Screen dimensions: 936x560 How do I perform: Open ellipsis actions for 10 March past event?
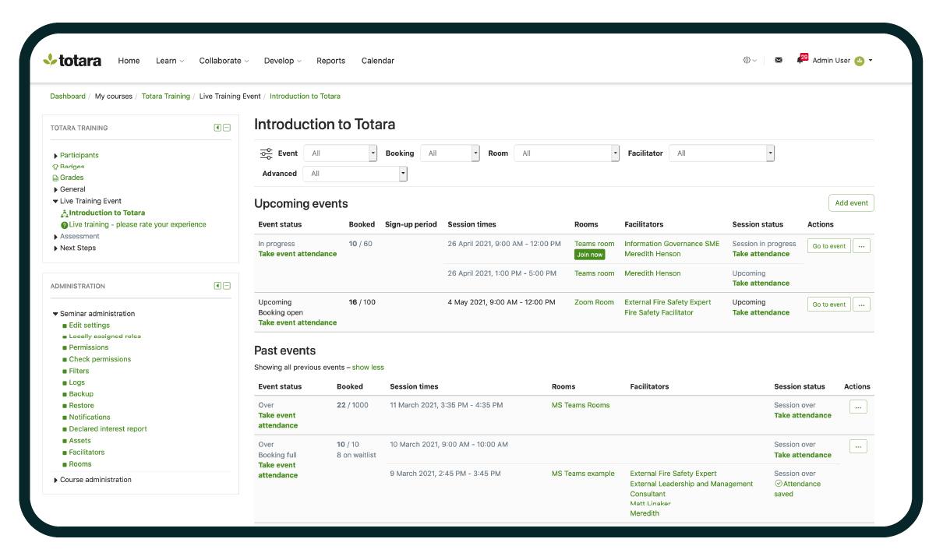pyautogui.click(x=858, y=446)
